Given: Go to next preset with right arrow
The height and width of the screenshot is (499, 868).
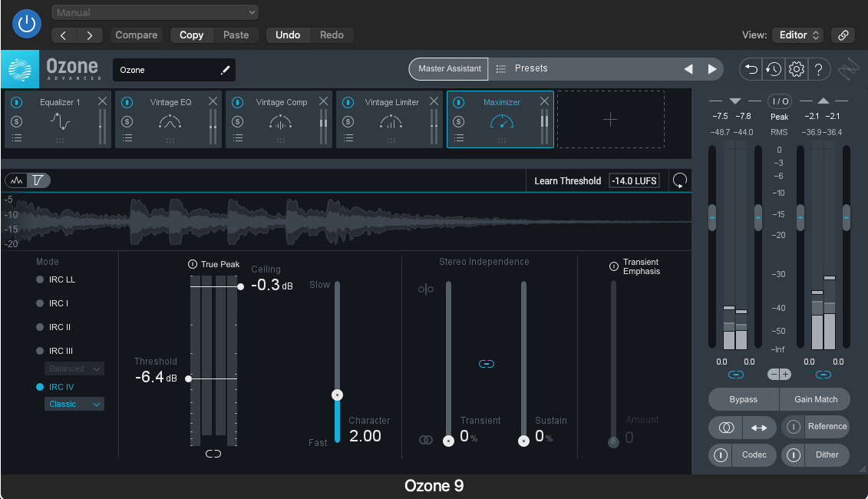Looking at the screenshot, I should [90, 35].
